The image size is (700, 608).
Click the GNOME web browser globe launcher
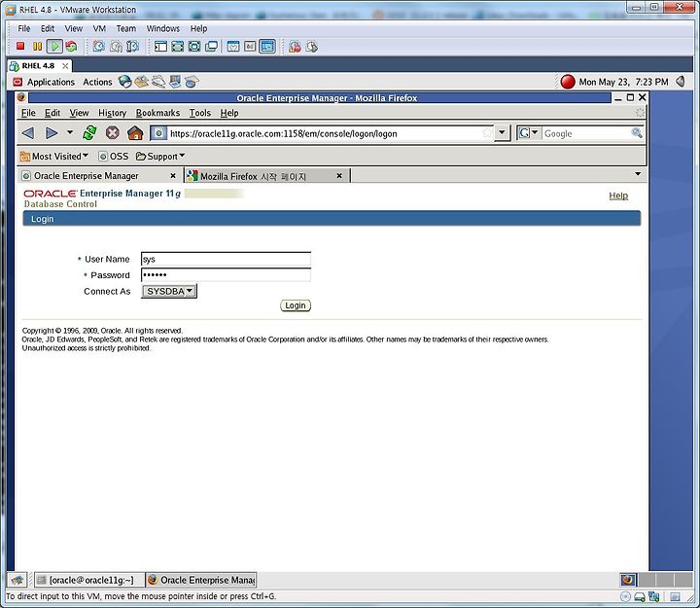click(x=124, y=82)
